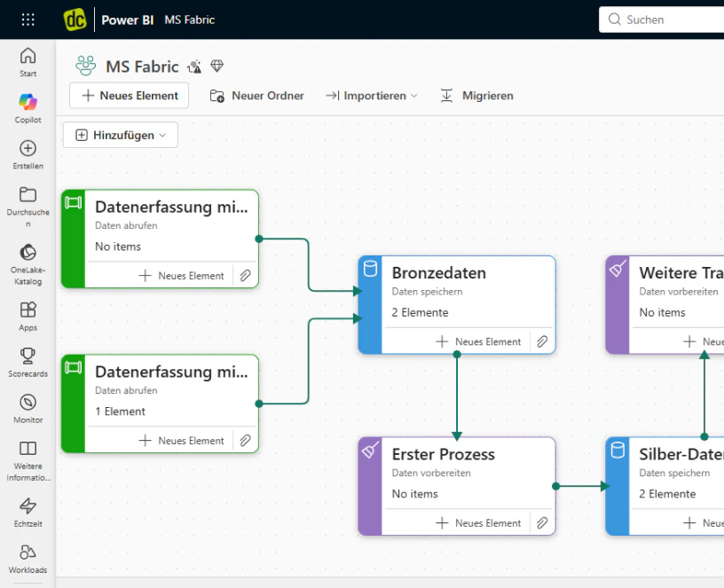
Task: Open Copilot from sidebar
Action: click(28, 108)
